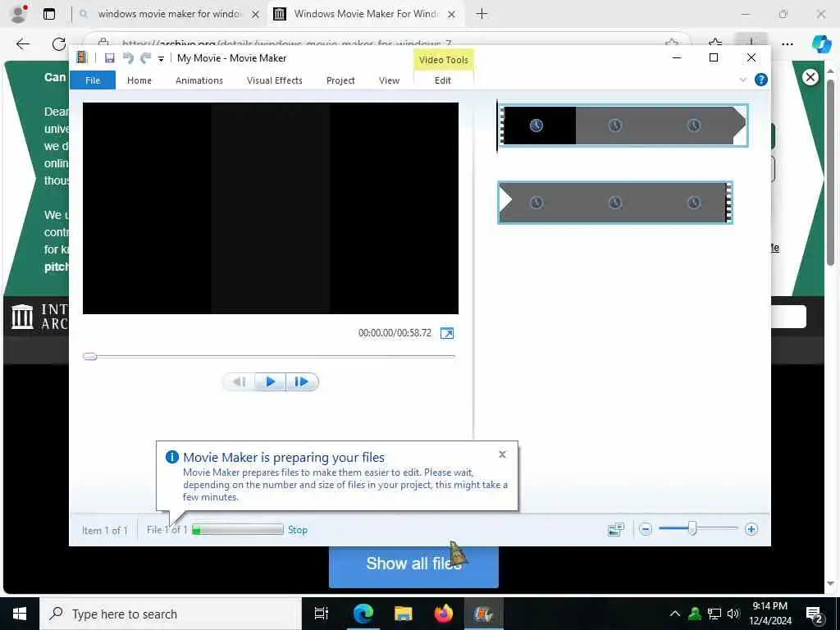Viewport: 840px width, 630px height.
Task: Switch to the Home ribbon tab
Action: 139,80
